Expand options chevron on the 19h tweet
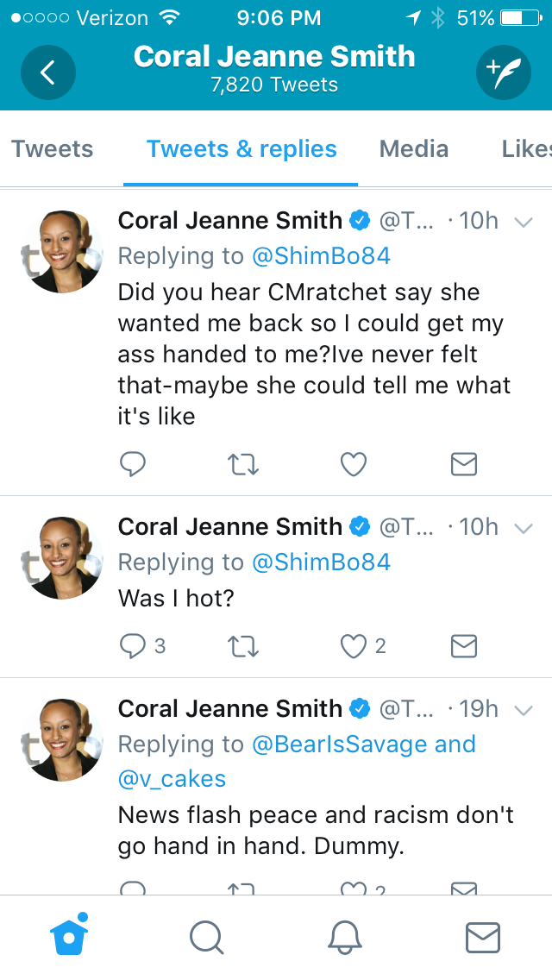The width and height of the screenshot is (552, 980). tap(524, 710)
